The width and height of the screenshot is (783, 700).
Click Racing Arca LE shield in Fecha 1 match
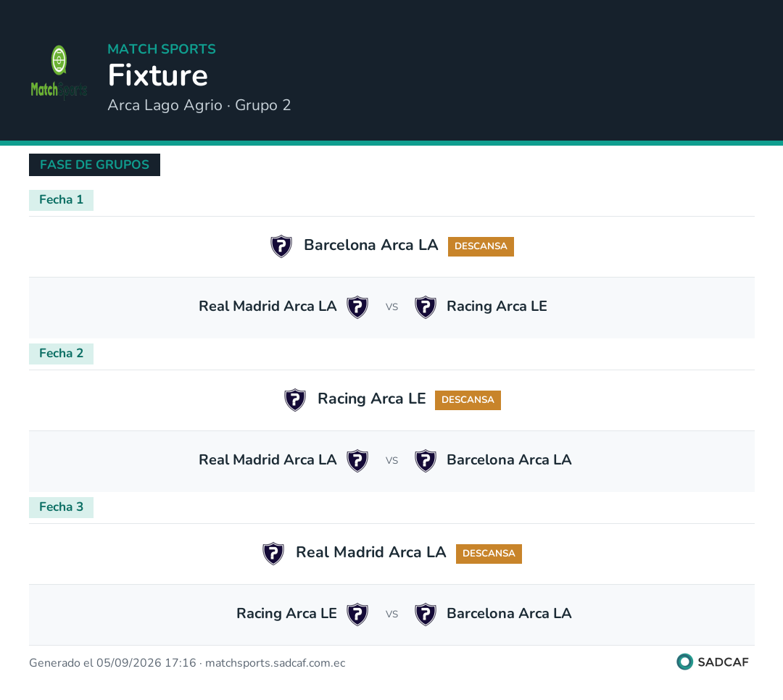point(426,307)
